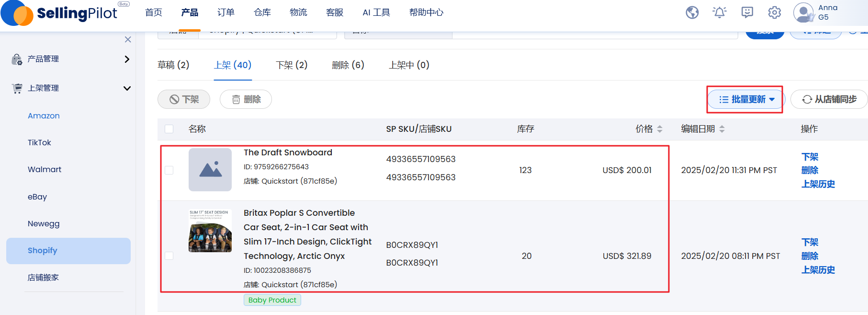Open the 客服 menu
Image resolution: width=868 pixels, height=315 pixels.
click(335, 12)
